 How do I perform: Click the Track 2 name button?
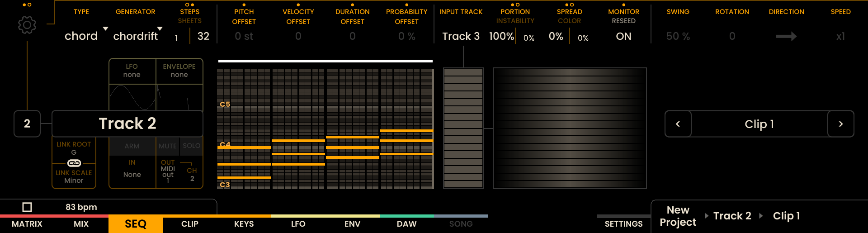[127, 124]
